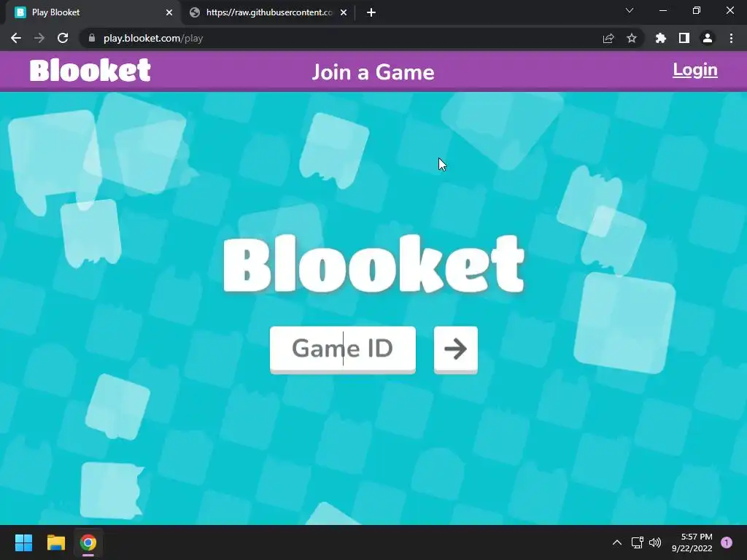The width and height of the screenshot is (747, 560).
Task: Close the raw.githubusercontent tab
Action: click(344, 12)
